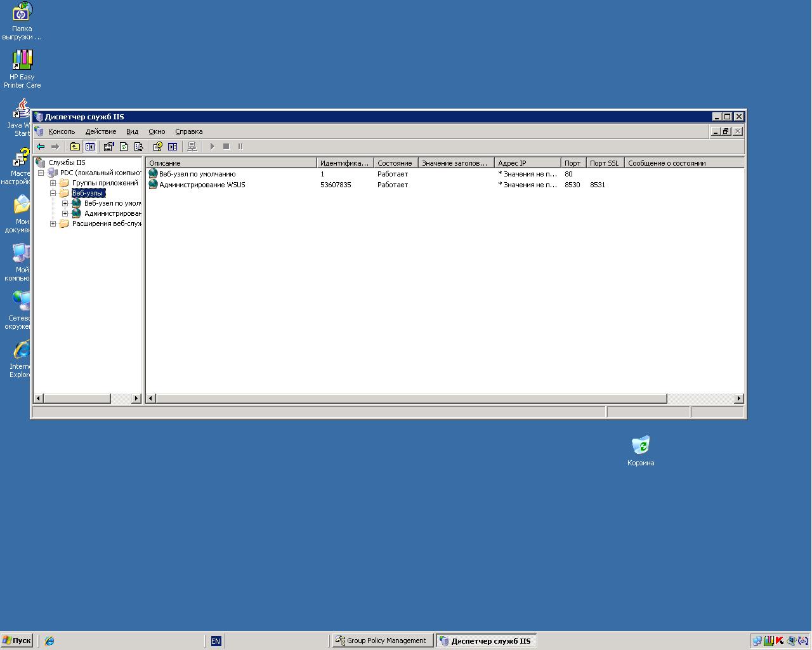
Task: Go up one level with folder icon
Action: coord(75,147)
